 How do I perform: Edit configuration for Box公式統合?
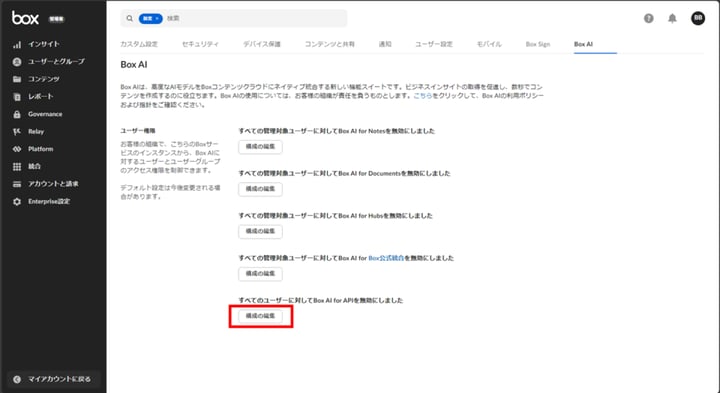(x=260, y=274)
